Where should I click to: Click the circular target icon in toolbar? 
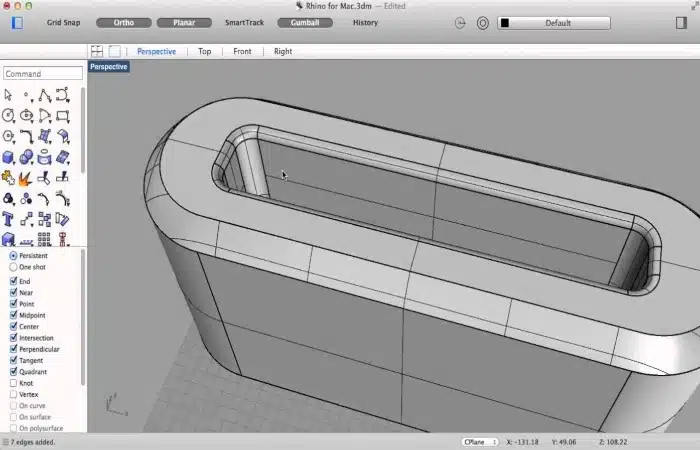483,23
